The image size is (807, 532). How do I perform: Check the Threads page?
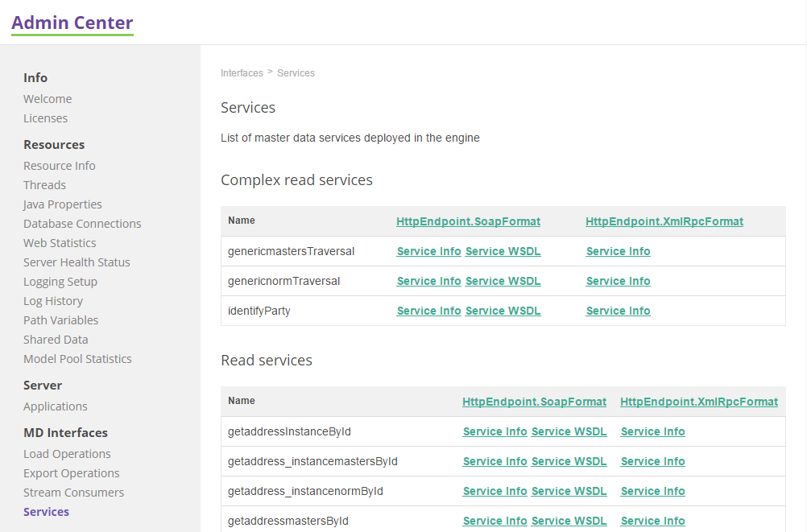coord(44,184)
